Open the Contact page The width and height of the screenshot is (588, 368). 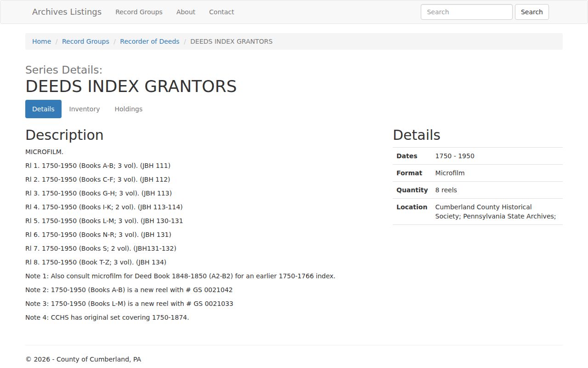pyautogui.click(x=221, y=12)
